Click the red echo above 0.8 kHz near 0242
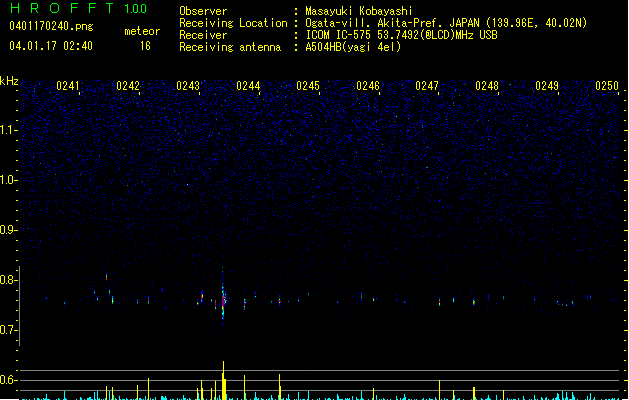This screenshot has width=629, height=400. point(106,276)
